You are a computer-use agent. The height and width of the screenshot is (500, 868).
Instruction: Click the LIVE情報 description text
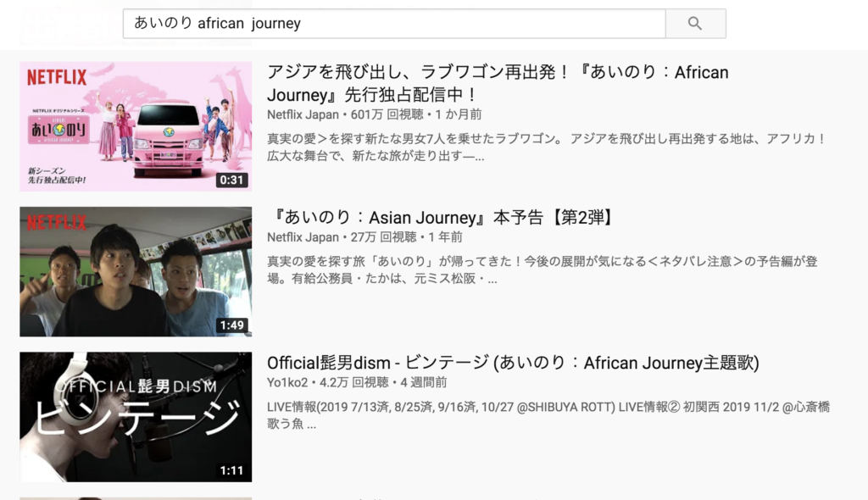pos(548,415)
